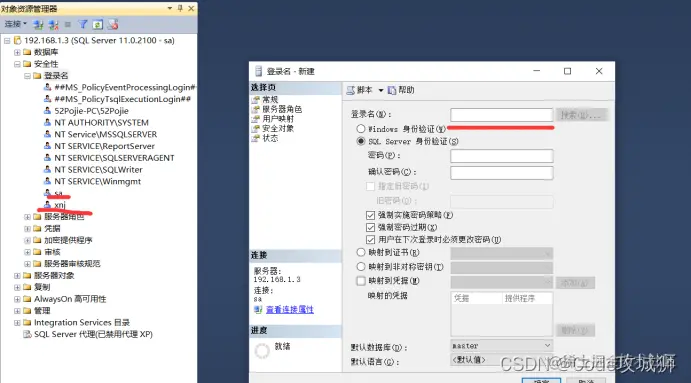
Task: Expand the 服务器对象 folder
Action: pyautogui.click(x=17, y=275)
